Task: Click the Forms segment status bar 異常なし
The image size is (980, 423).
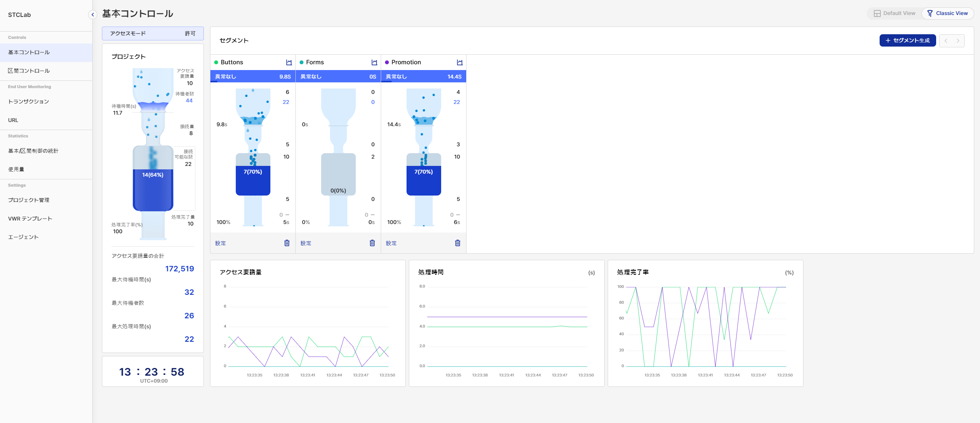Action: tap(338, 77)
